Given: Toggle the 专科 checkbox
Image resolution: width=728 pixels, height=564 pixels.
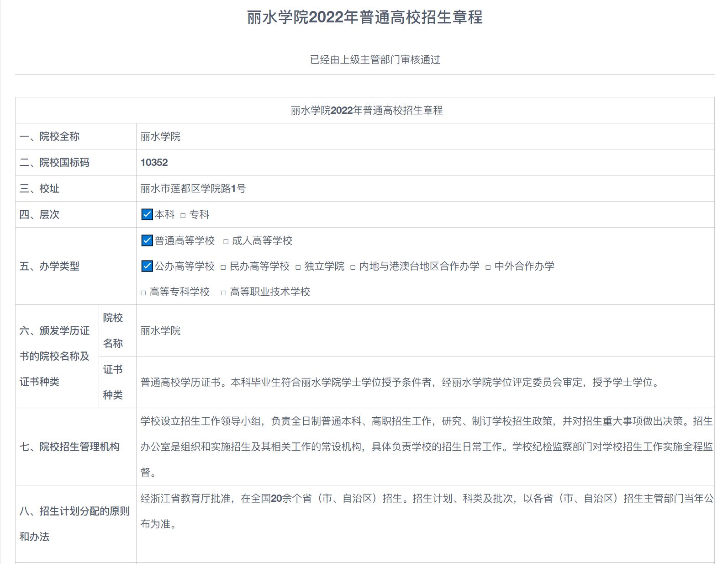Looking at the screenshot, I should point(183,215).
